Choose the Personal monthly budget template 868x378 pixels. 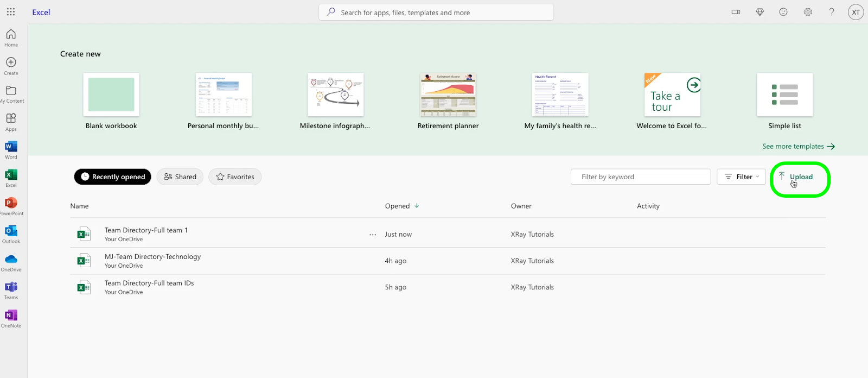click(224, 102)
